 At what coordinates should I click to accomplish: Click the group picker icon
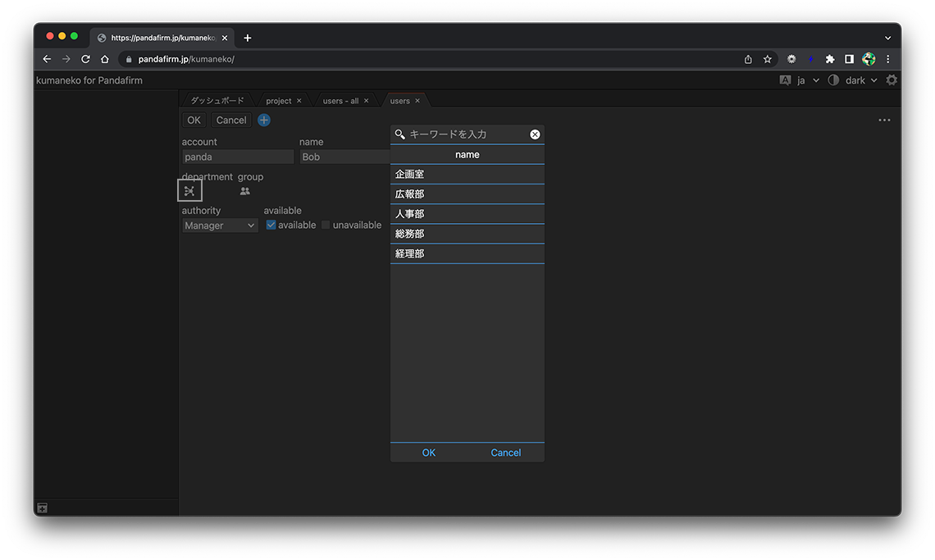click(244, 191)
